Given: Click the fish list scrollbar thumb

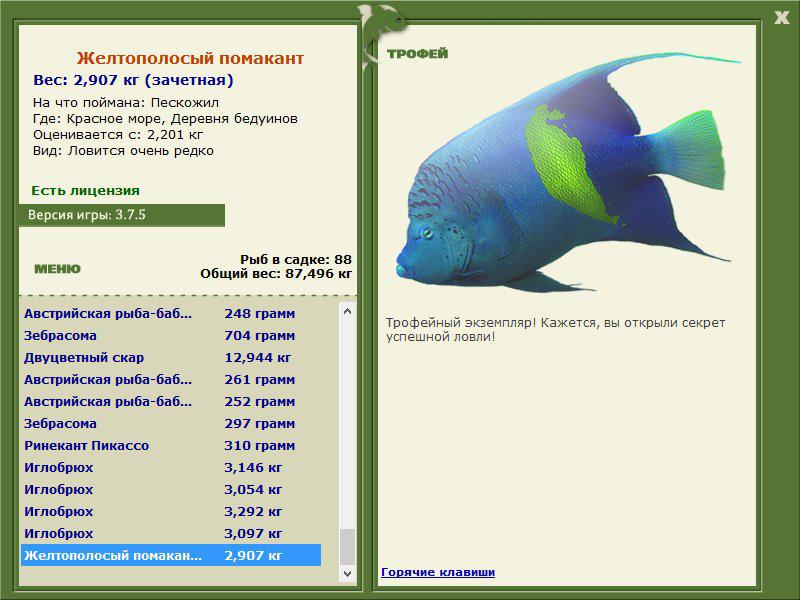Looking at the screenshot, I should (x=347, y=547).
